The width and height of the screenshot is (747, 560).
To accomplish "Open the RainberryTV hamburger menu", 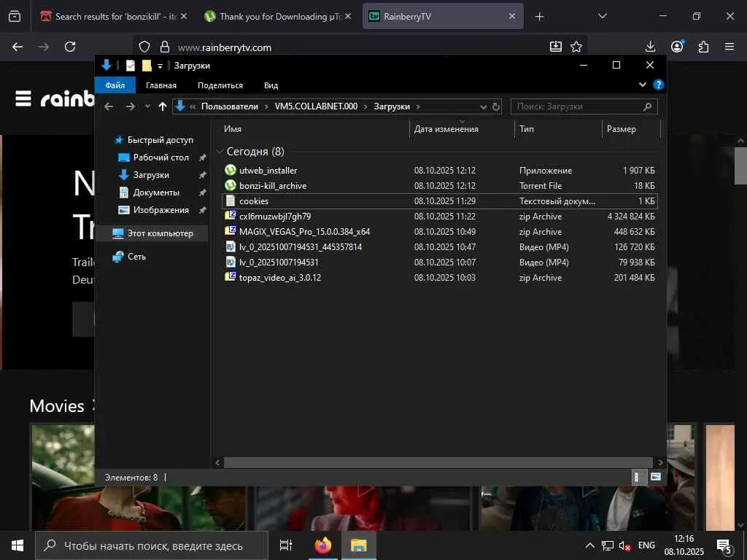I will click(x=23, y=98).
